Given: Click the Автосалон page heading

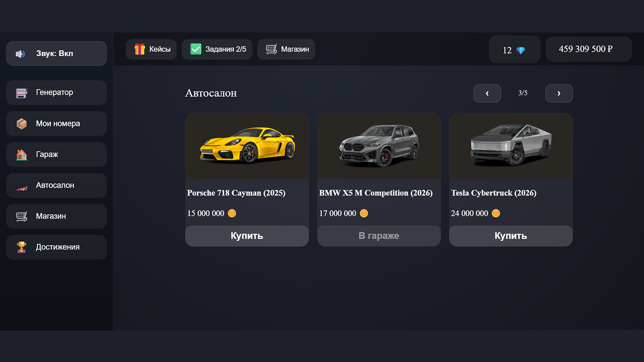Looking at the screenshot, I should [211, 93].
